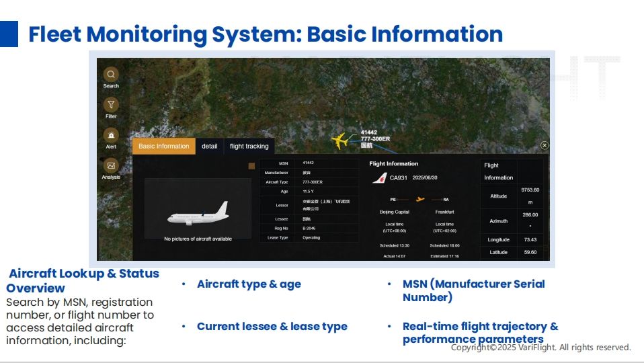Click Actual 14:07 departure time
Screen dimensions: 644x363
(x=395, y=256)
